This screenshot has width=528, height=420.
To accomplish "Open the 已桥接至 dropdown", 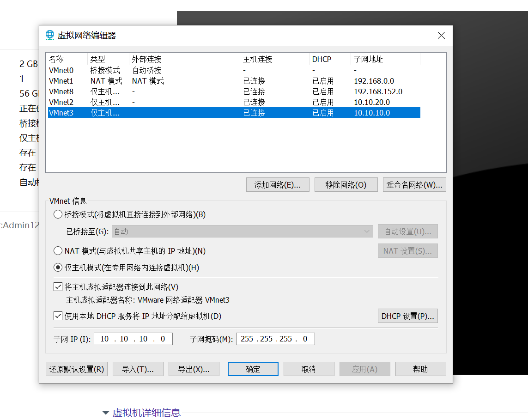I will coord(242,231).
